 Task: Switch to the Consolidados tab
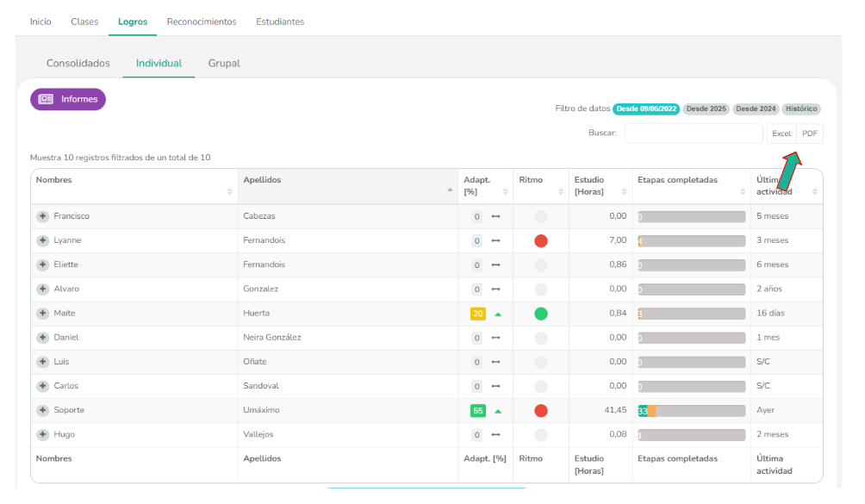[x=78, y=64]
